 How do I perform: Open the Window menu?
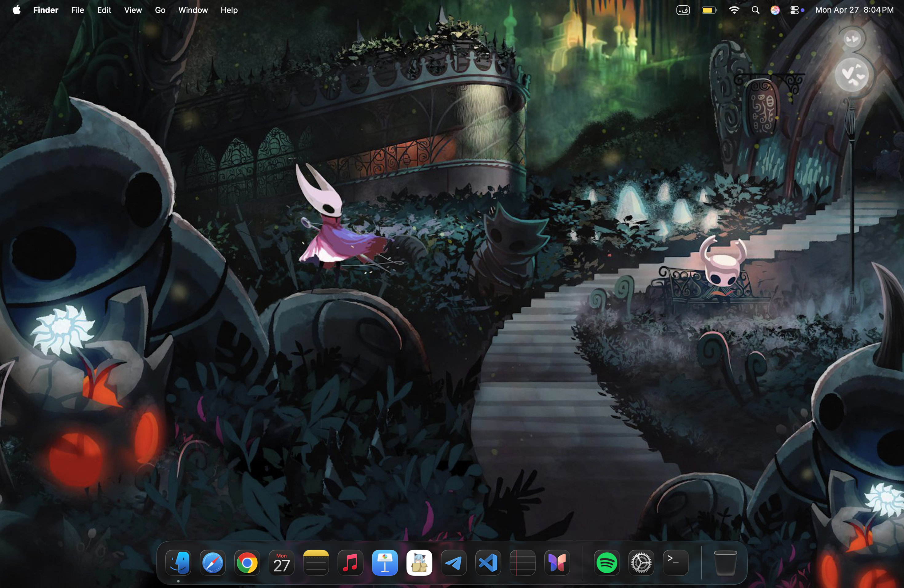tap(193, 10)
